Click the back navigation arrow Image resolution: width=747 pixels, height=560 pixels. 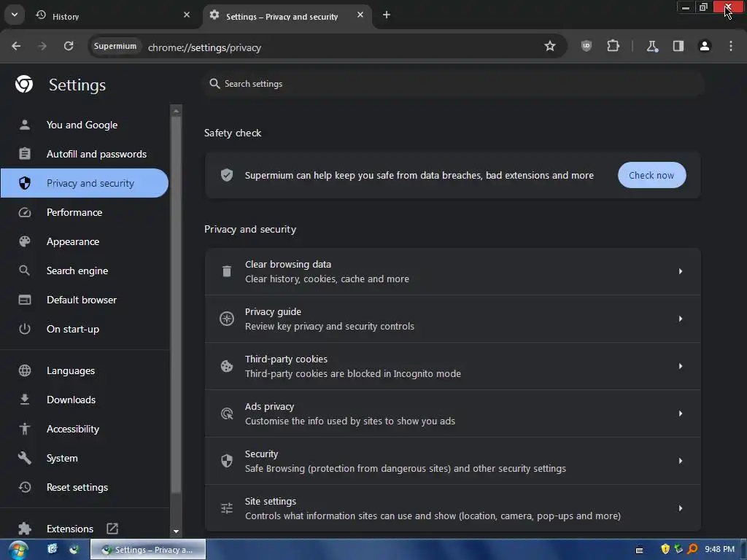[16, 46]
